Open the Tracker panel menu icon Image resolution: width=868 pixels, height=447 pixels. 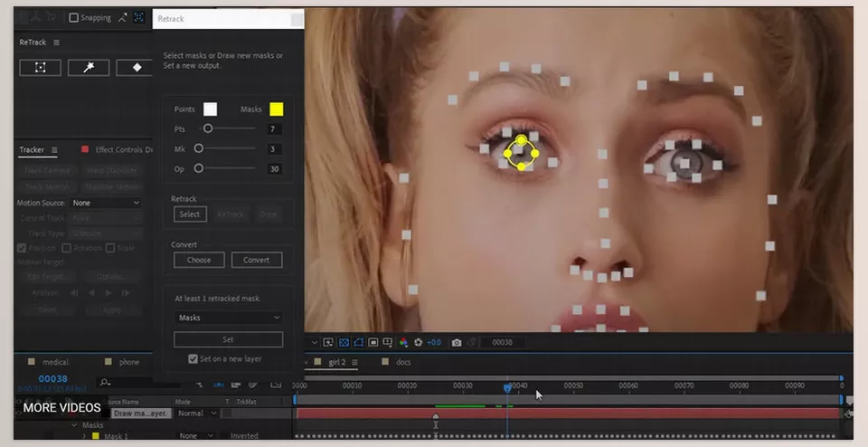[54, 149]
